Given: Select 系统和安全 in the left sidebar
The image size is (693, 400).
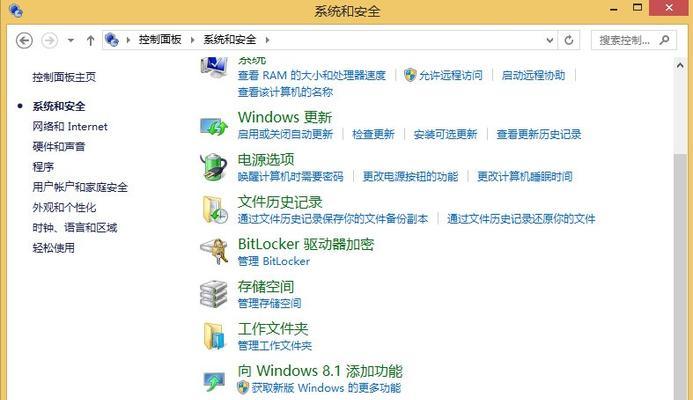Looking at the screenshot, I should coord(59,106).
